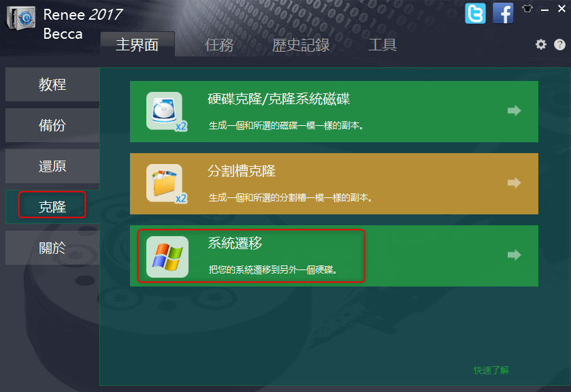The width and height of the screenshot is (571, 392).
Task: Switch to the 任務 tab
Action: click(219, 45)
